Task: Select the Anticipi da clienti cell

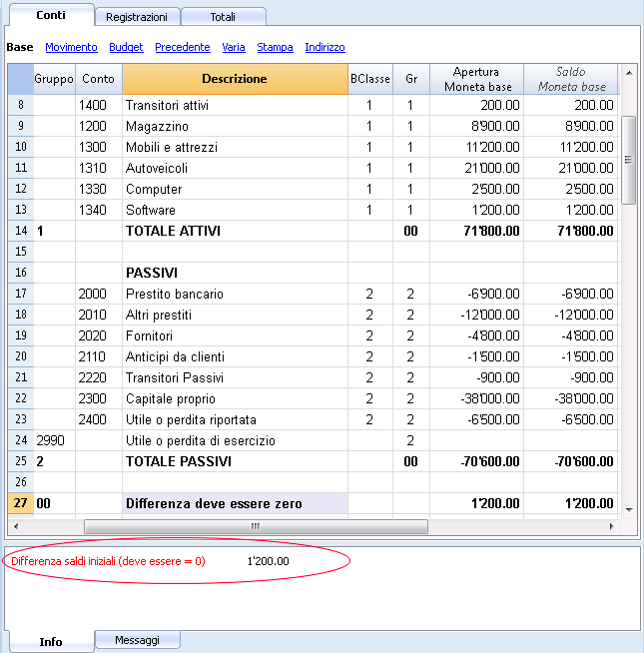Action: point(235,356)
